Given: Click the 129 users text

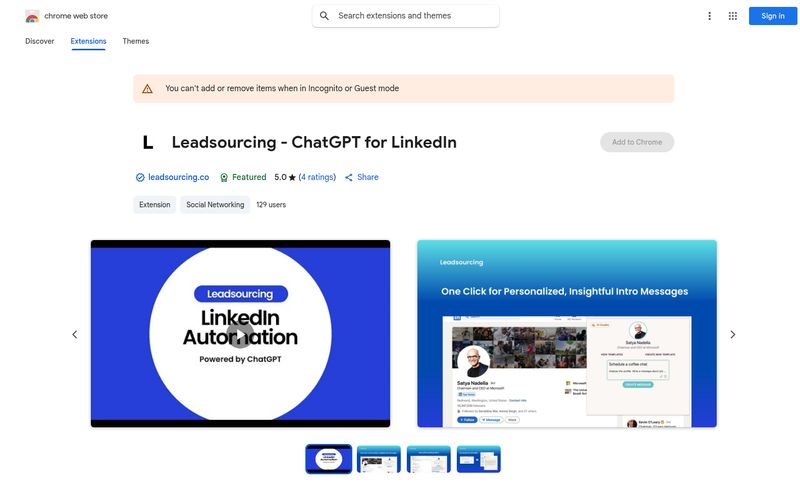Looking at the screenshot, I should (271, 205).
